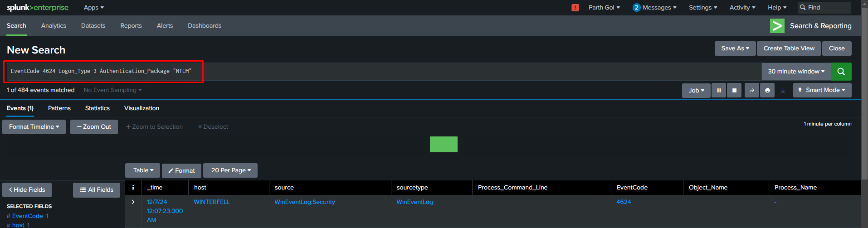The height and width of the screenshot is (228, 868).
Task: Open the Settings menu
Action: tap(703, 8)
